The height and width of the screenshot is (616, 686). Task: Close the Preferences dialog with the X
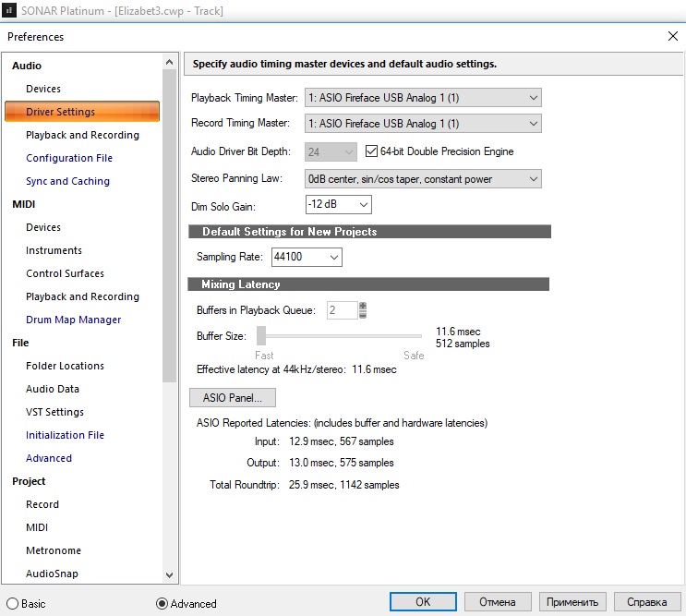coord(673,36)
